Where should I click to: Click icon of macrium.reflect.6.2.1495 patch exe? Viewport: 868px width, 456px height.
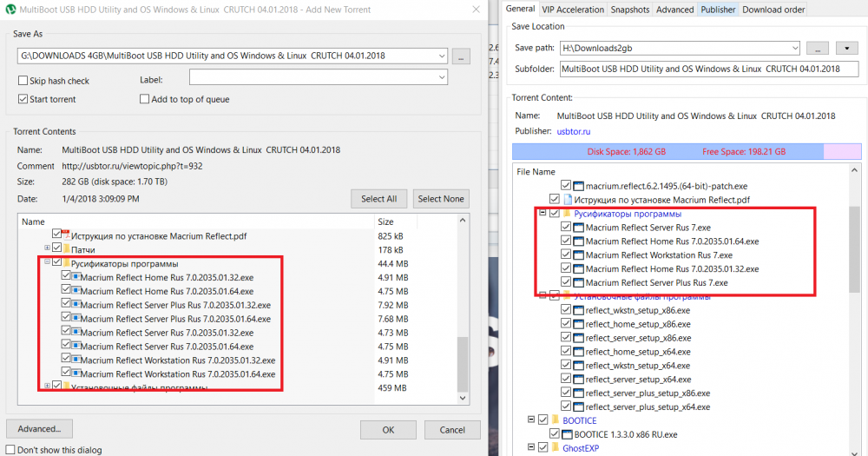coord(578,186)
